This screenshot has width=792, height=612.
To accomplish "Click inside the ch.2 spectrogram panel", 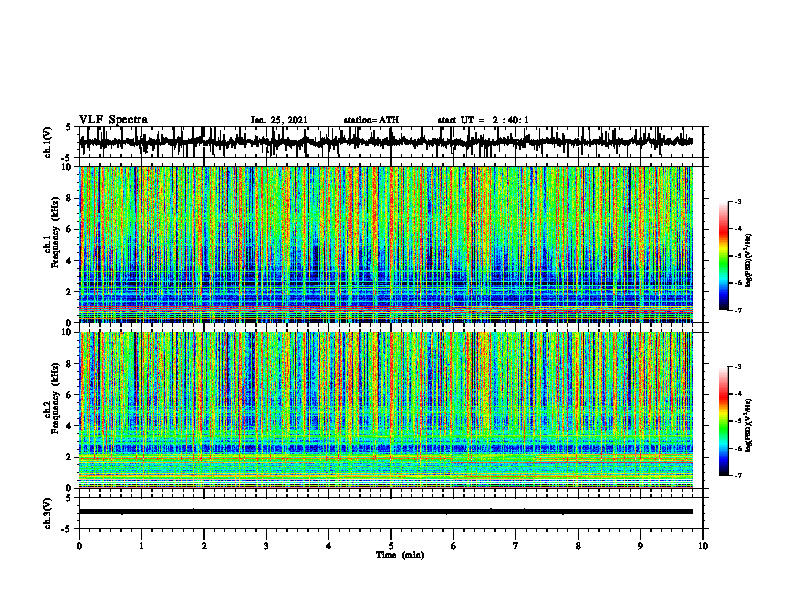I will [385, 410].
